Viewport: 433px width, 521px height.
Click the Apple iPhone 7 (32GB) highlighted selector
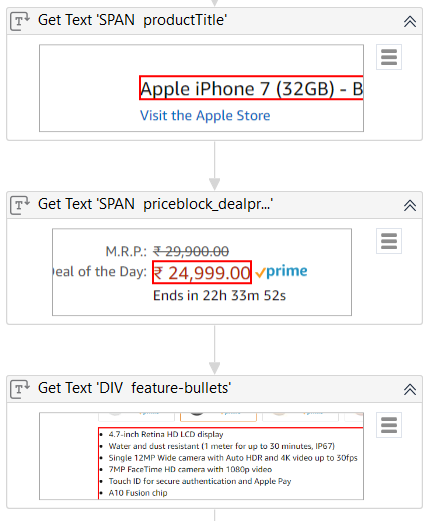click(251, 88)
